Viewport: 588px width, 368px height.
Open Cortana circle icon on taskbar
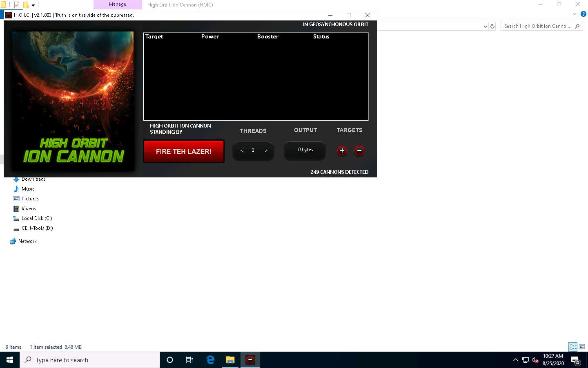coord(170,360)
